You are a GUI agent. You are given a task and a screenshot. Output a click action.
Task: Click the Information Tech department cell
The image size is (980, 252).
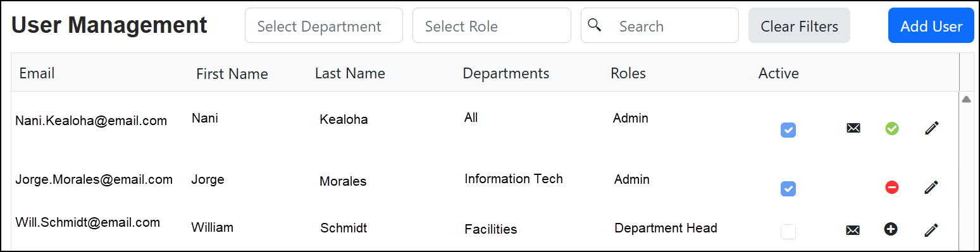tap(514, 179)
